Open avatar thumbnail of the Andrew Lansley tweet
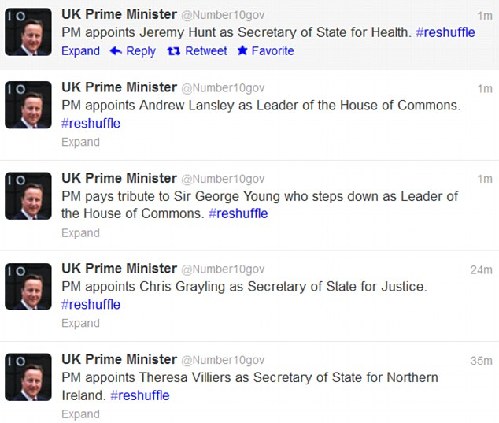The height and width of the screenshot is (423, 499). (28, 105)
